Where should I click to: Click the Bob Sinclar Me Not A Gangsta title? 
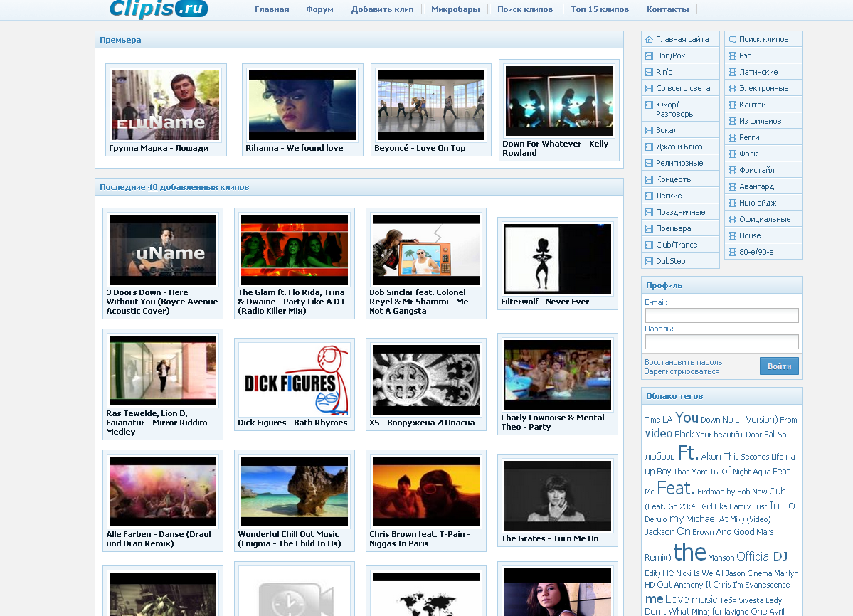click(419, 302)
